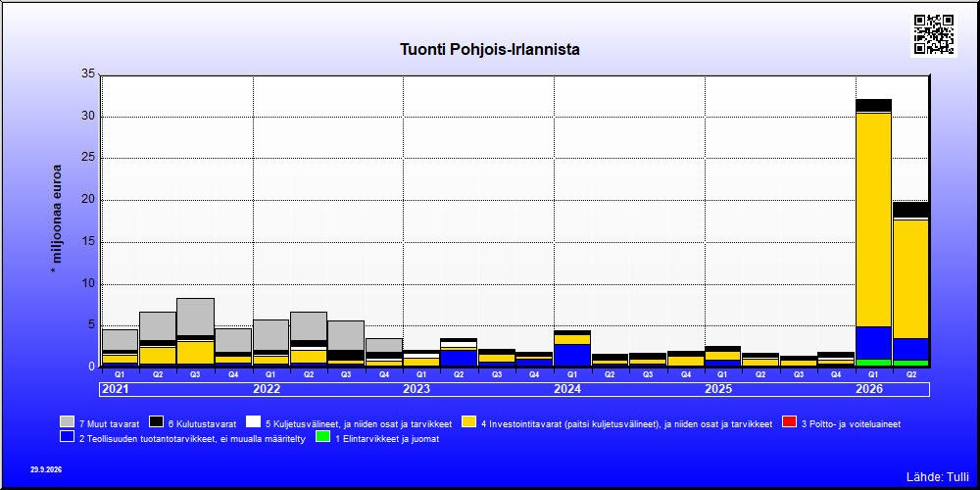This screenshot has width=980, height=490.
Task: Click the year label '2023'
Action: pos(416,389)
